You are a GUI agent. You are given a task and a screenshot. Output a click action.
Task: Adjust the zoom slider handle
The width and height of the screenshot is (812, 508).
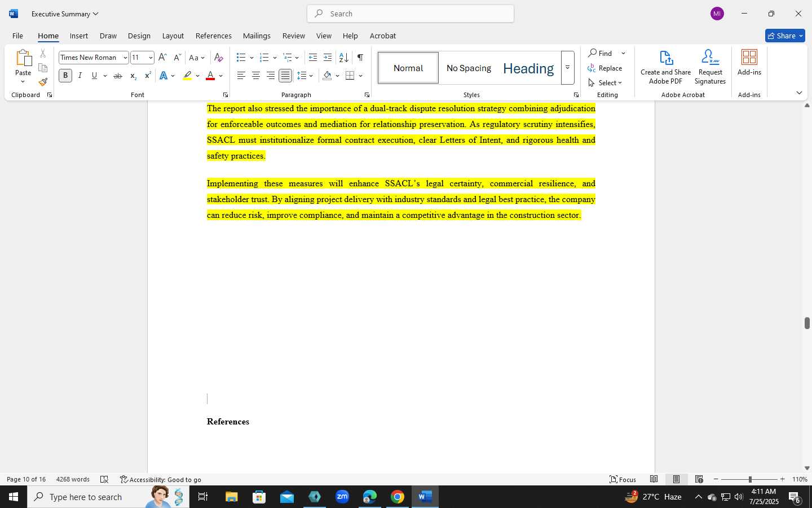pos(750,479)
